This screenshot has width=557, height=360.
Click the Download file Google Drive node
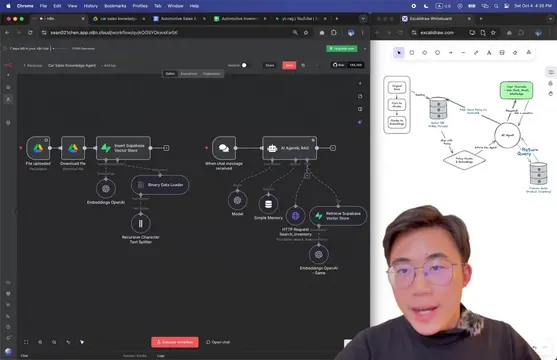[x=73, y=148]
